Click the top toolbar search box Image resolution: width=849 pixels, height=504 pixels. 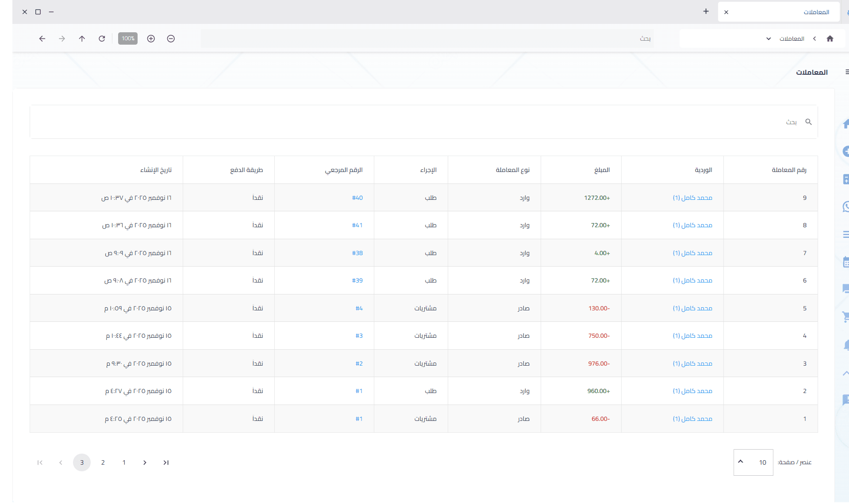click(427, 39)
